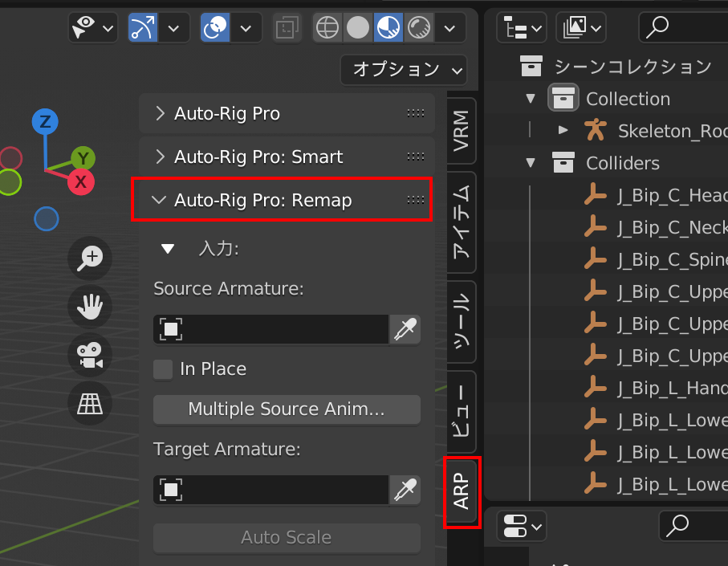Click the X axis on the navigation gizmo
728x566 pixels.
click(81, 181)
